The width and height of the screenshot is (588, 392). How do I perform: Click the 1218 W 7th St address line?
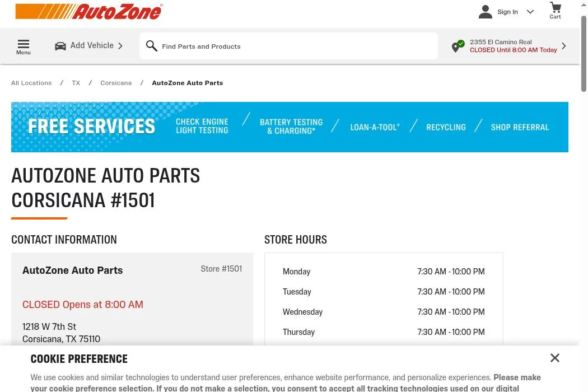coord(49,326)
